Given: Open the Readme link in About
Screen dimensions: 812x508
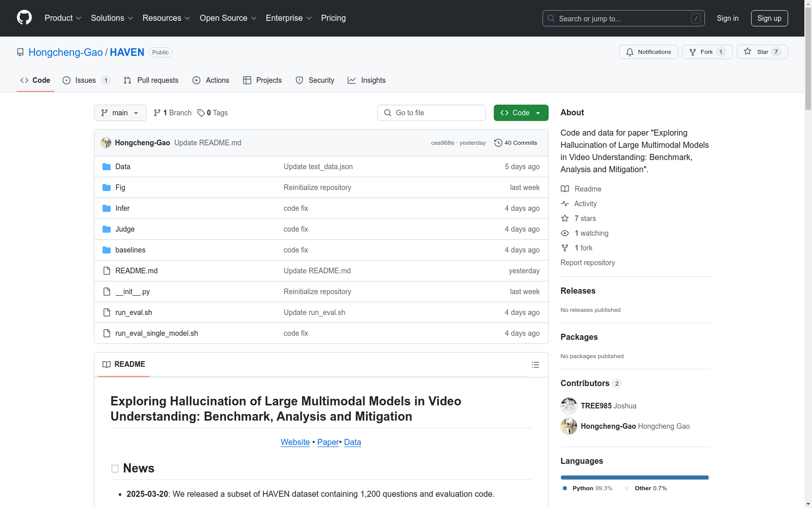Looking at the screenshot, I should pos(581,189).
